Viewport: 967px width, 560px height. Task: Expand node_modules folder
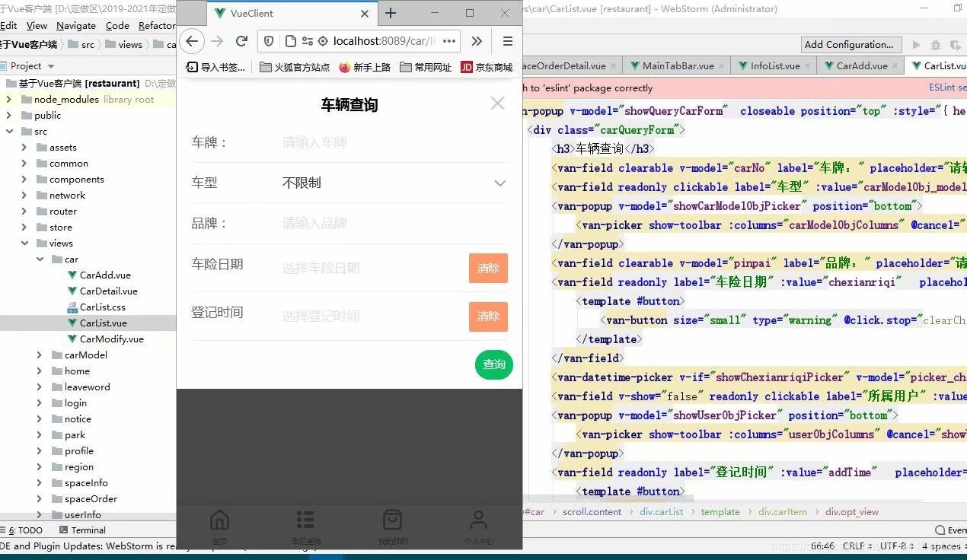[8, 100]
